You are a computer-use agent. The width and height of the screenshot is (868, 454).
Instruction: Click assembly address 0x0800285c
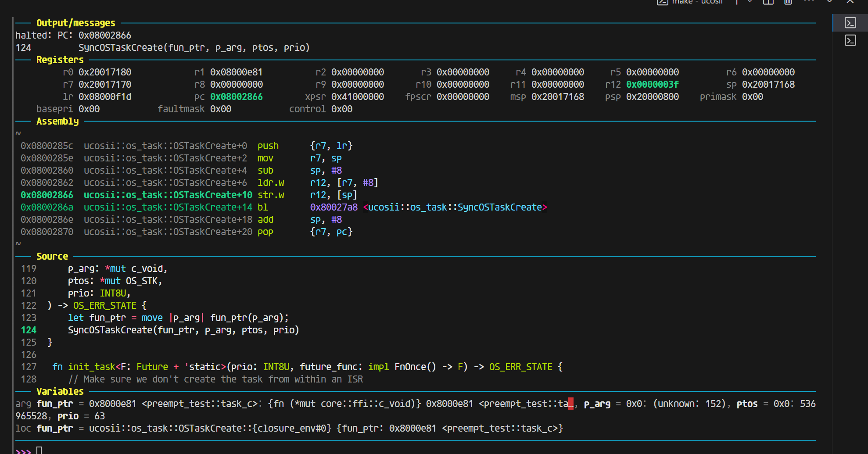47,146
